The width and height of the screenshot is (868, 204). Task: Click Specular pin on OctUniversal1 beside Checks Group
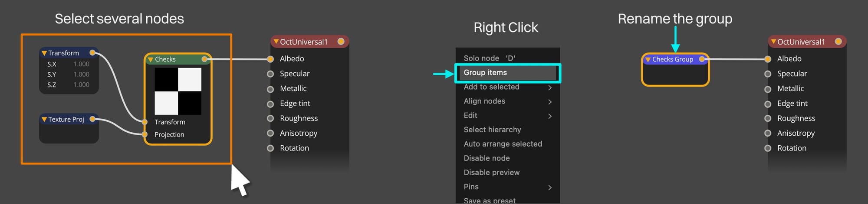[768, 74]
